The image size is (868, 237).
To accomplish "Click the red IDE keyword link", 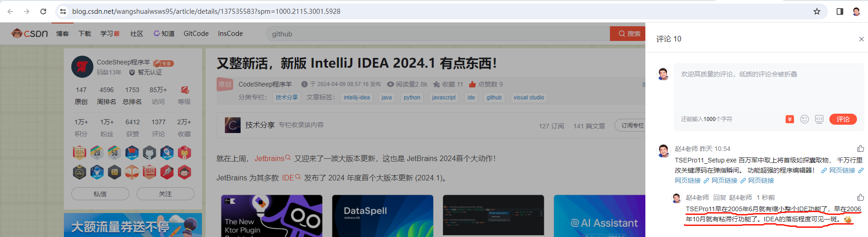I will click(288, 178).
